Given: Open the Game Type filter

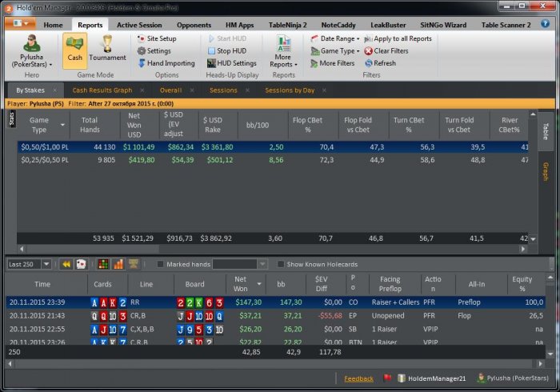Looking at the screenshot, I should coord(335,51).
